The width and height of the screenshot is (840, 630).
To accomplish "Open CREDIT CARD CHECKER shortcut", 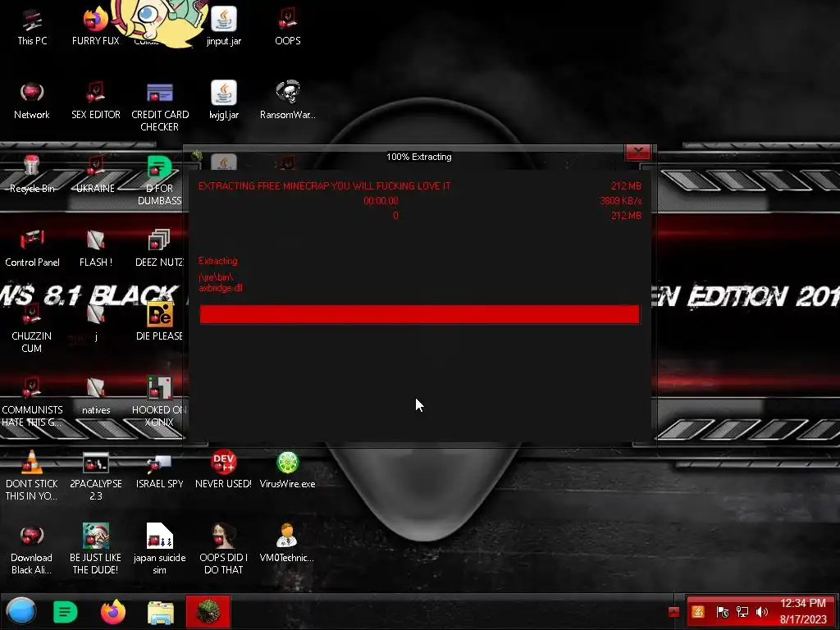I will click(x=160, y=107).
